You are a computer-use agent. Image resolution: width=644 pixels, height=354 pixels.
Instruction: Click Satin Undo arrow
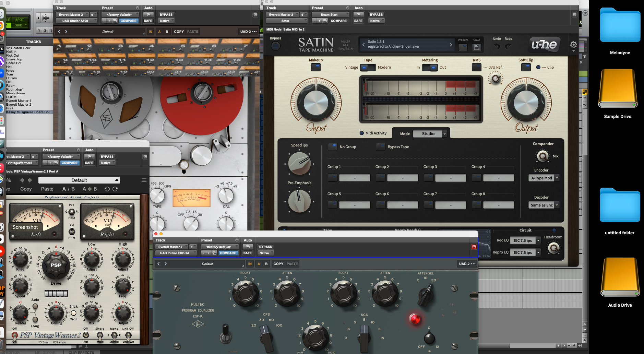pyautogui.click(x=497, y=46)
